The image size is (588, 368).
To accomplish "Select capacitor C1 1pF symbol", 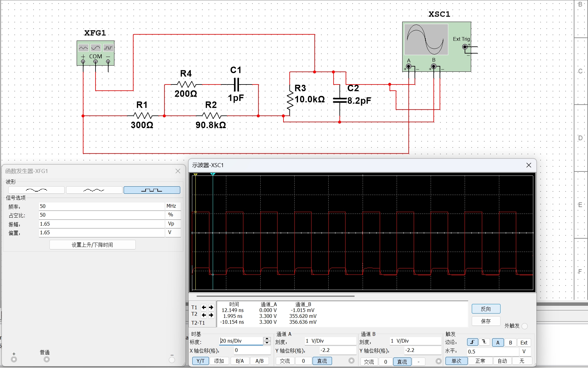I will click(236, 84).
